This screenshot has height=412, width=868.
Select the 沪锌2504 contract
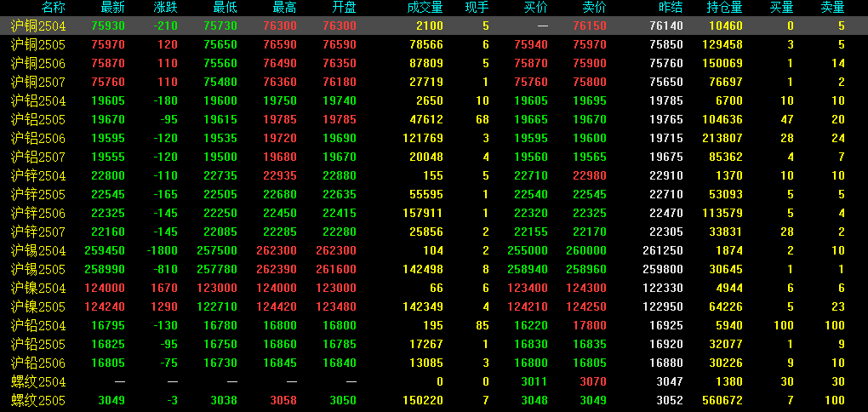point(38,175)
